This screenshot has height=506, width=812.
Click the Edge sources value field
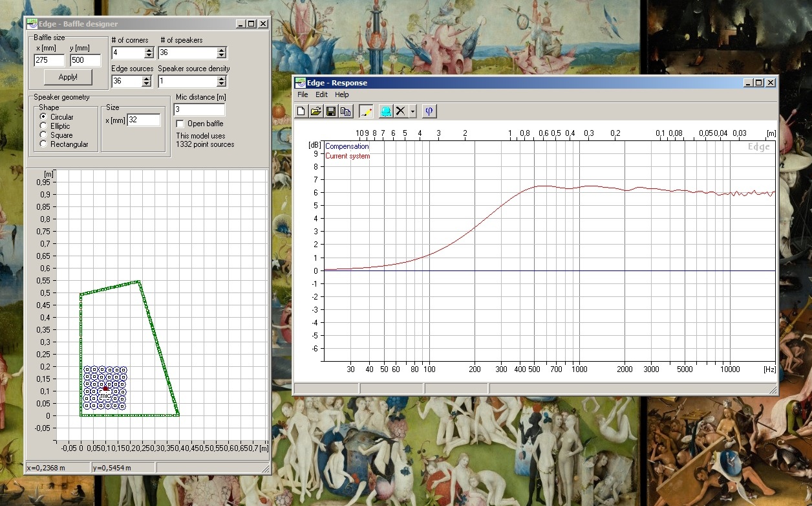(x=127, y=82)
